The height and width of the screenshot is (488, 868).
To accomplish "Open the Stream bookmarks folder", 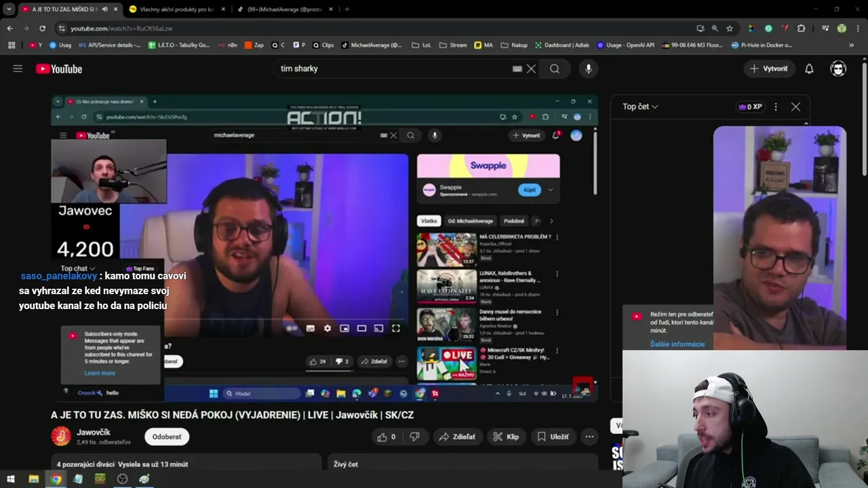I will (x=453, y=45).
